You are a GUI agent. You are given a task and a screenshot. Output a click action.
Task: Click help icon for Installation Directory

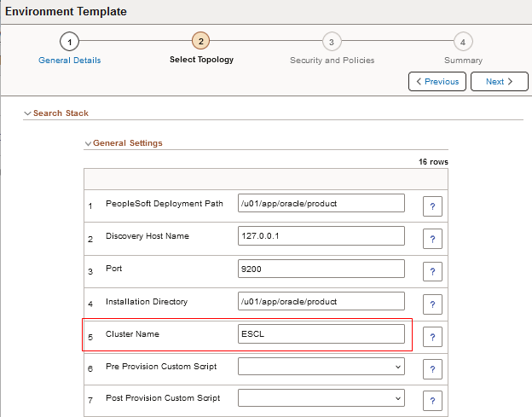(x=432, y=304)
